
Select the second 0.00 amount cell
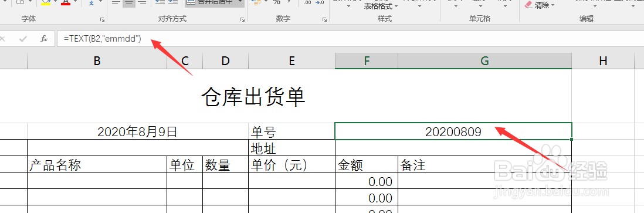click(x=367, y=197)
